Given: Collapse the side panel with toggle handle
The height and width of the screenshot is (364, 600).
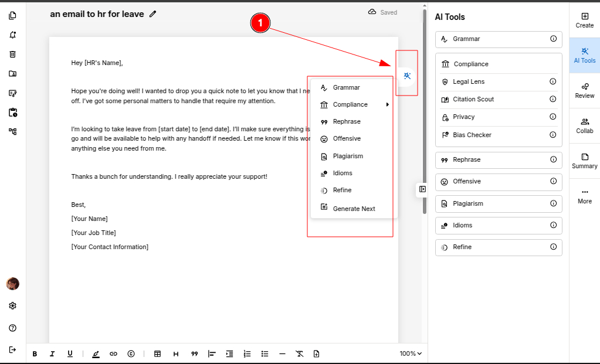Looking at the screenshot, I should [x=422, y=189].
